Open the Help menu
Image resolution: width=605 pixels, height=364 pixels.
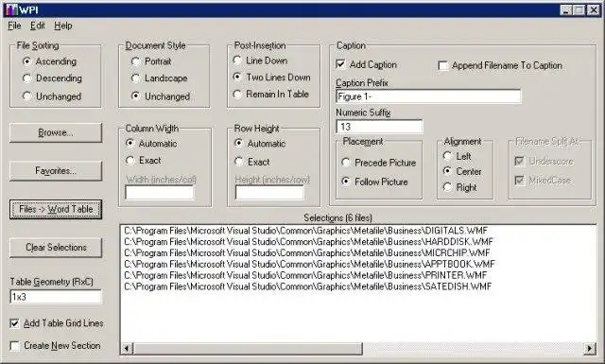63,26
